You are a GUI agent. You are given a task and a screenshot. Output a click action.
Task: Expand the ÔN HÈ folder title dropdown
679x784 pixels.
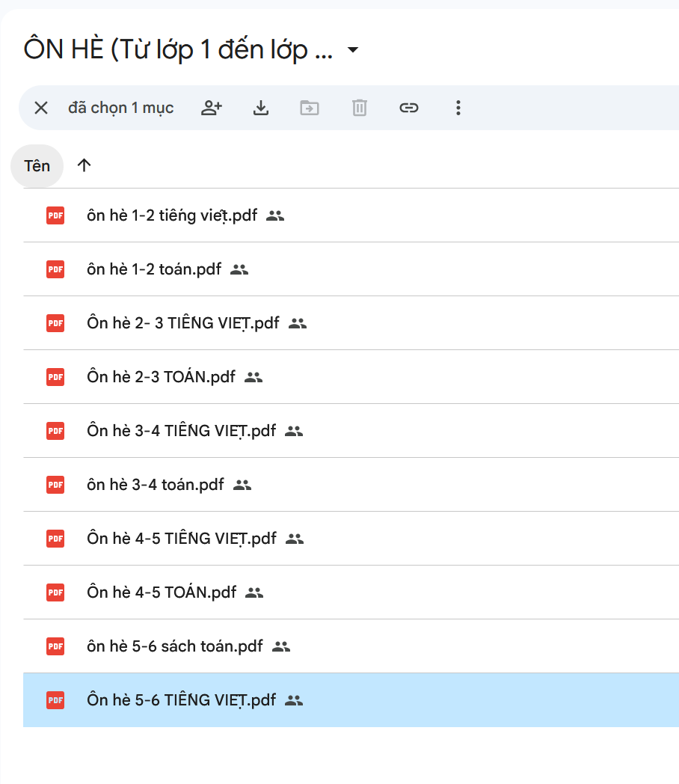pos(353,50)
